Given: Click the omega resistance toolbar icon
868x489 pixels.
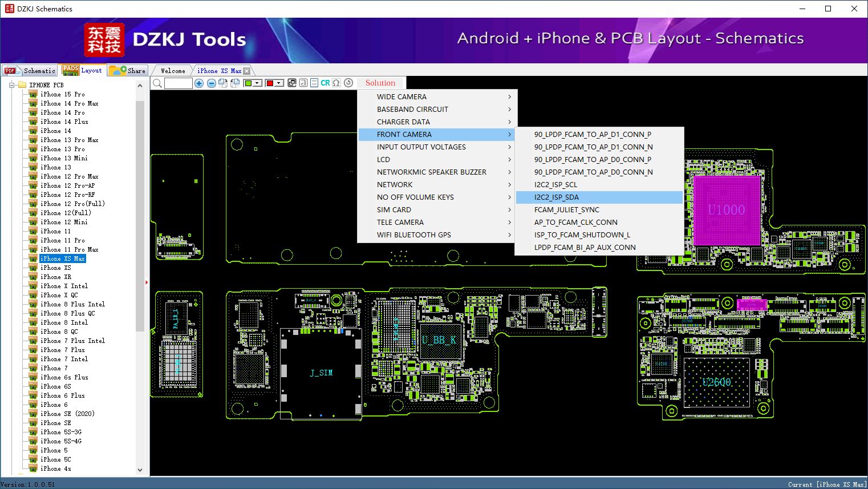Looking at the screenshot, I should (336, 83).
